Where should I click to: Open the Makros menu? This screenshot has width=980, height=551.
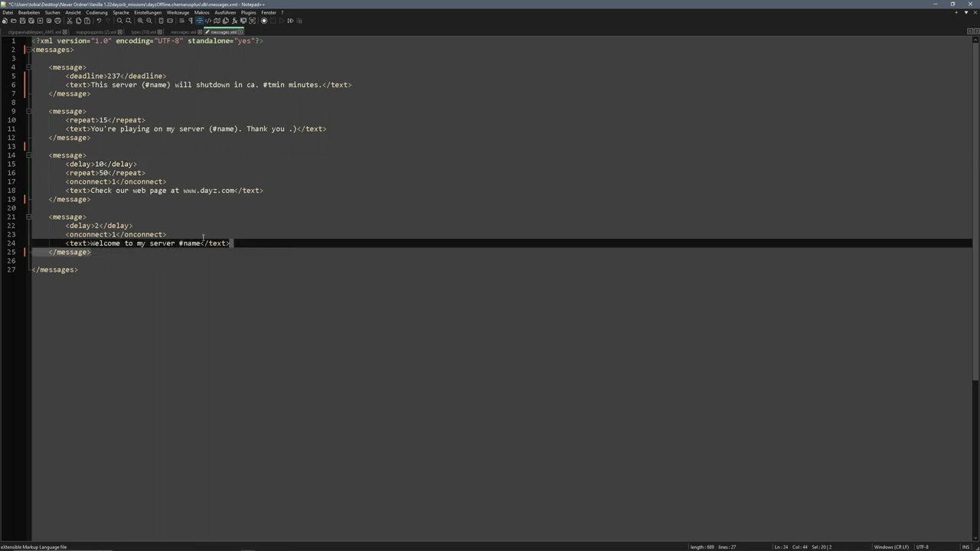[202, 12]
